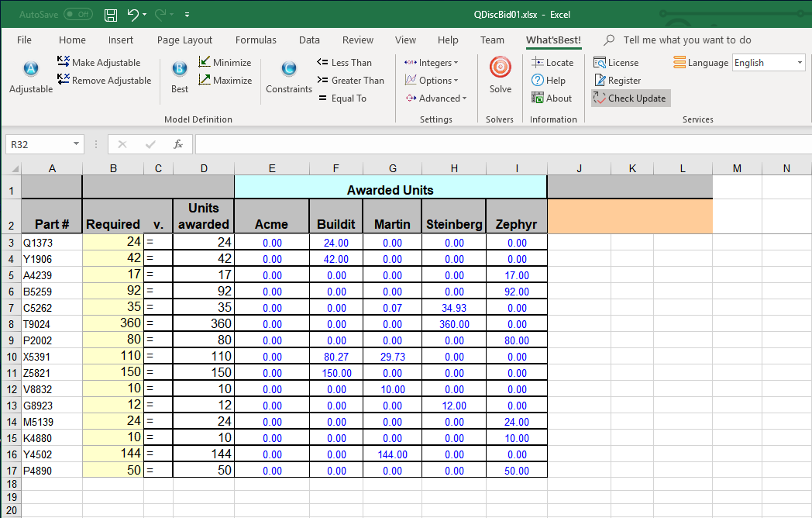The width and height of the screenshot is (812, 518).
Task: Open the Undo history dropdown arrow
Action: (144, 15)
